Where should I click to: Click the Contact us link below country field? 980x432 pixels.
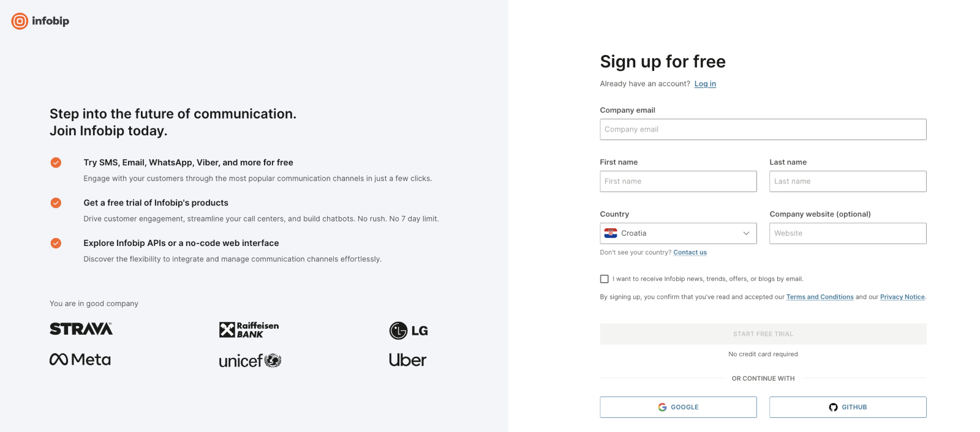[690, 252]
